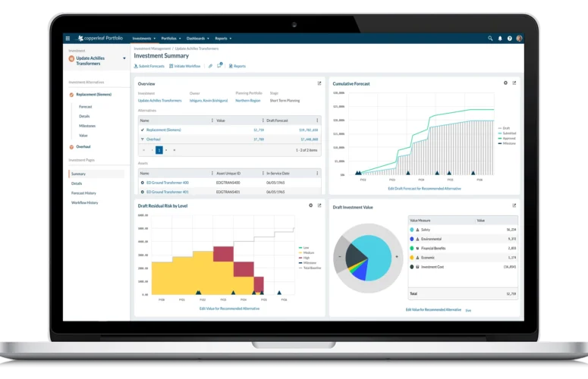Expand the Update Achilles Transformers selector
588x379 pixels.
[x=124, y=58]
